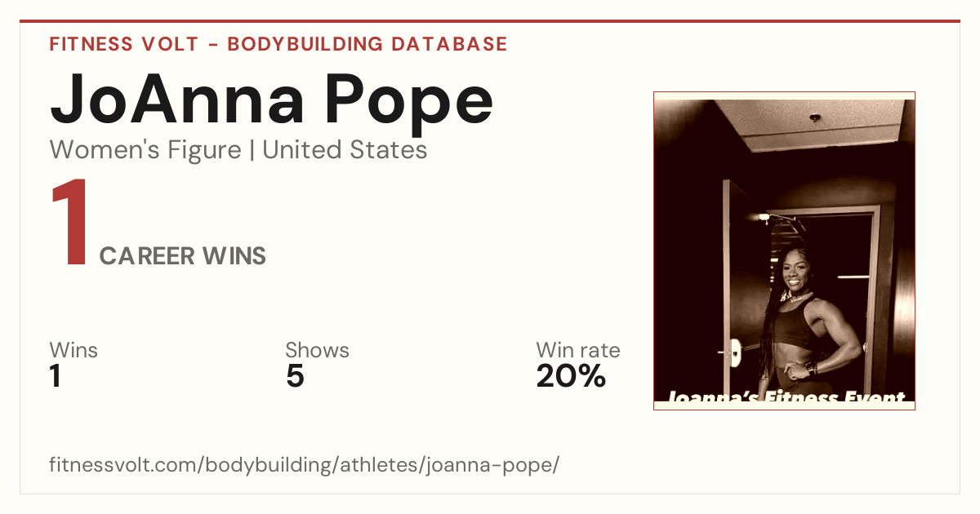The height and width of the screenshot is (514, 980).
Task: Click the United States country text
Action: (x=345, y=150)
